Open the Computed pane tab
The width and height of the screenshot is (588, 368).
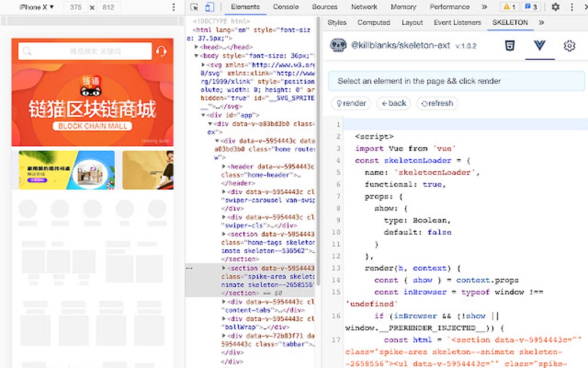[374, 22]
